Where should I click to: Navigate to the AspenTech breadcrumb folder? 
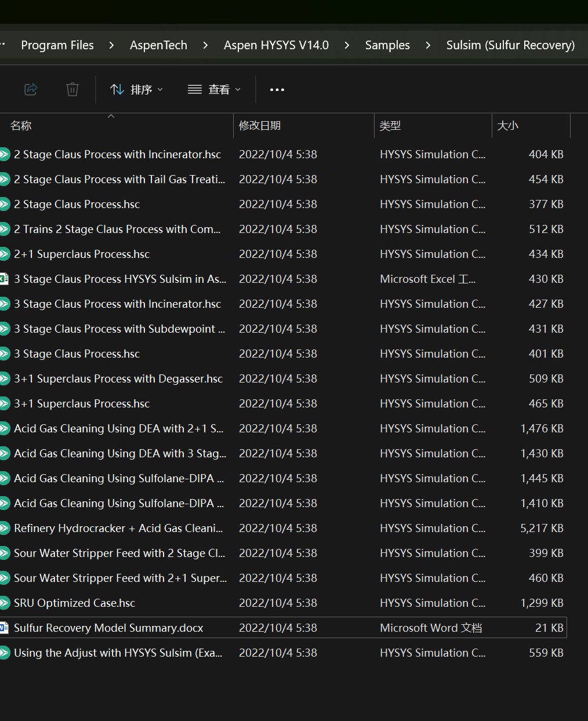click(x=158, y=45)
